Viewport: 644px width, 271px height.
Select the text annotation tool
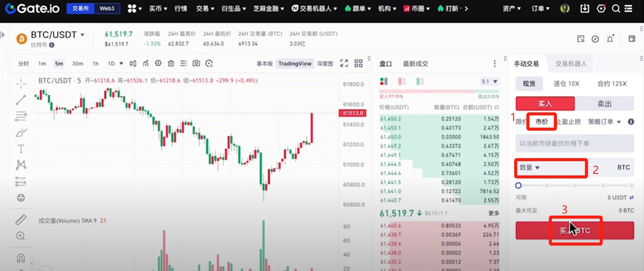tap(21, 148)
